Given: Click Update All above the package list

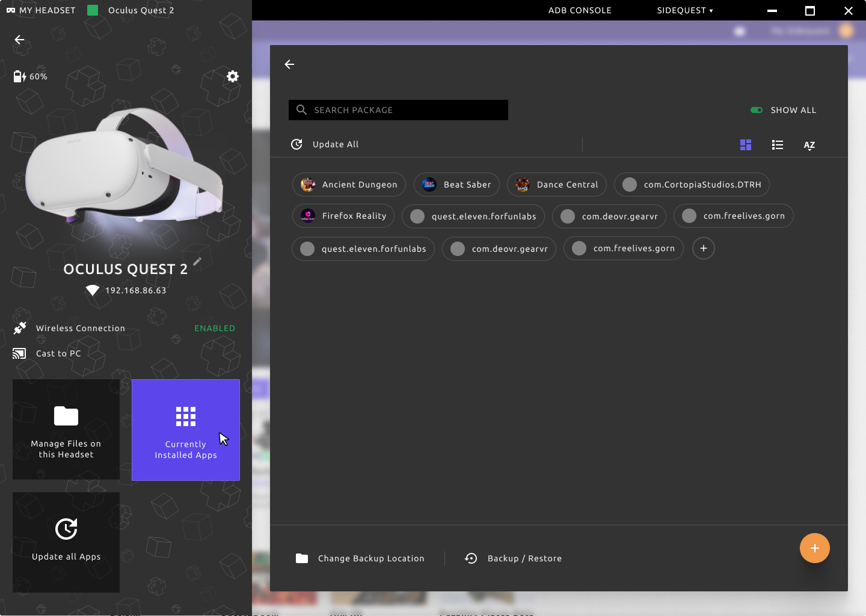Looking at the screenshot, I should tap(325, 144).
